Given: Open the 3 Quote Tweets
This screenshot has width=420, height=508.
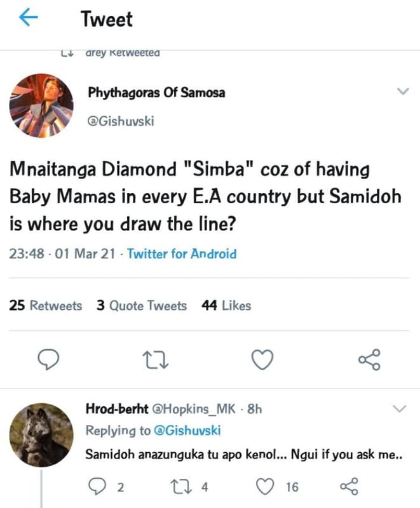Looking at the screenshot, I should pos(141,305).
